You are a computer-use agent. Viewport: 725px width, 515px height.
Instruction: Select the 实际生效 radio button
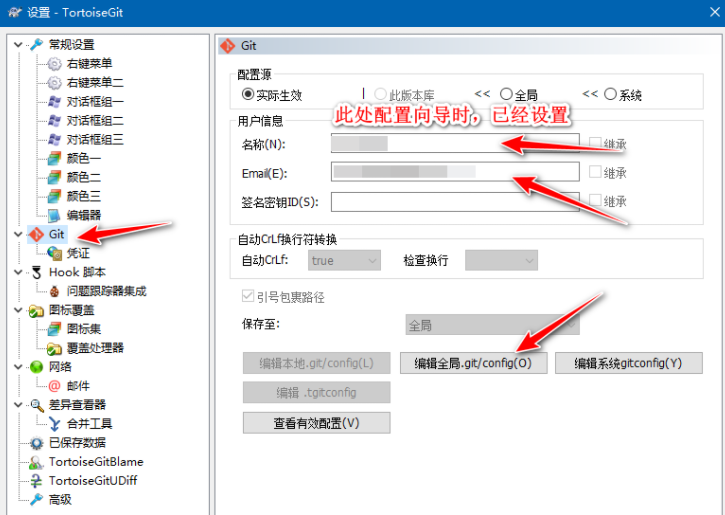click(247, 94)
